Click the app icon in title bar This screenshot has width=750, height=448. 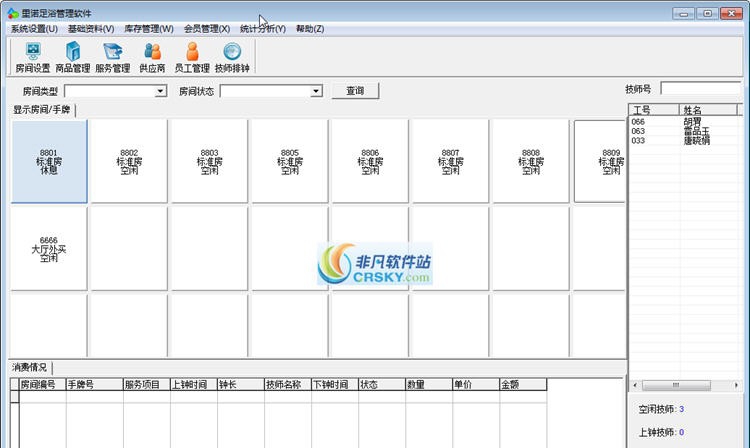pyautogui.click(x=13, y=13)
